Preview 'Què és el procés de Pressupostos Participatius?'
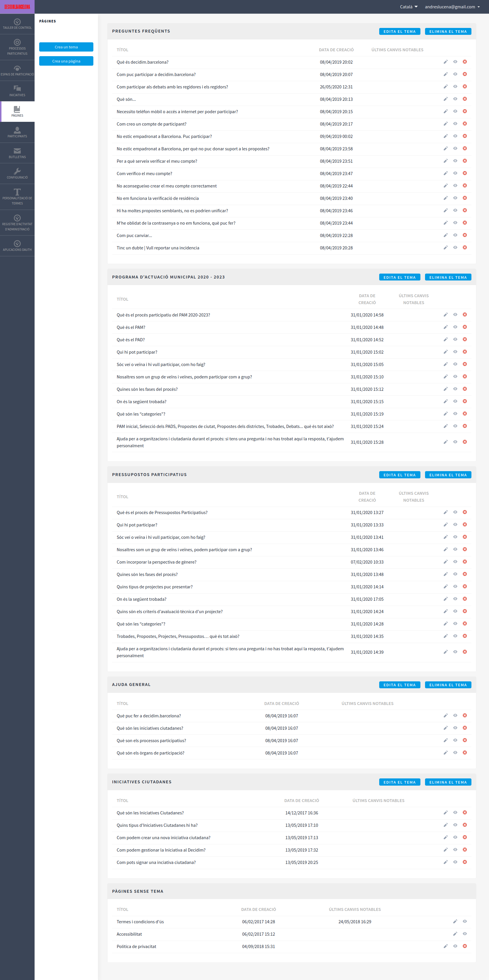This screenshot has height=980, width=489. click(455, 512)
